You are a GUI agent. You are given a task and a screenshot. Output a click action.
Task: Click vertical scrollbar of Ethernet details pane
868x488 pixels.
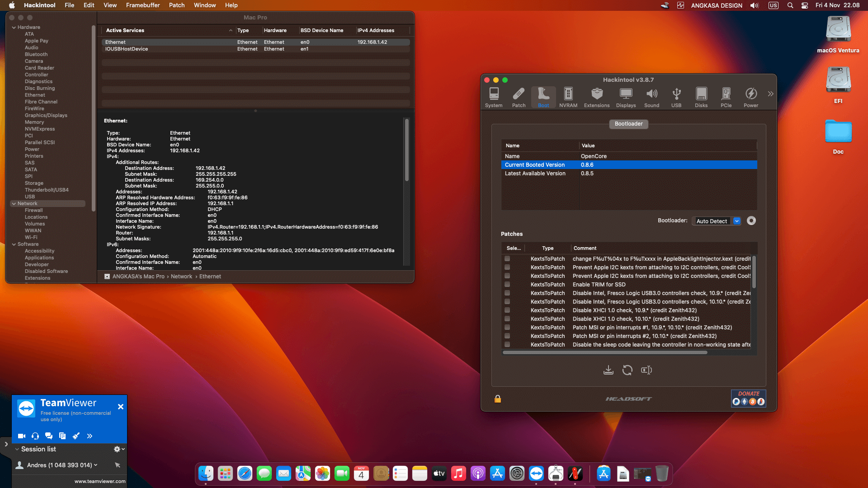pos(406,150)
